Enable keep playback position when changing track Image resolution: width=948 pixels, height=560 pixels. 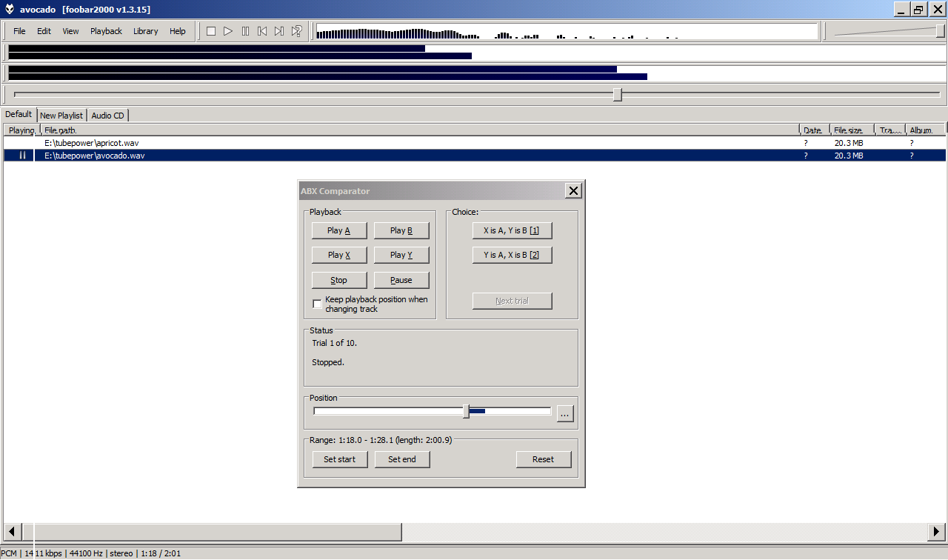(x=317, y=304)
